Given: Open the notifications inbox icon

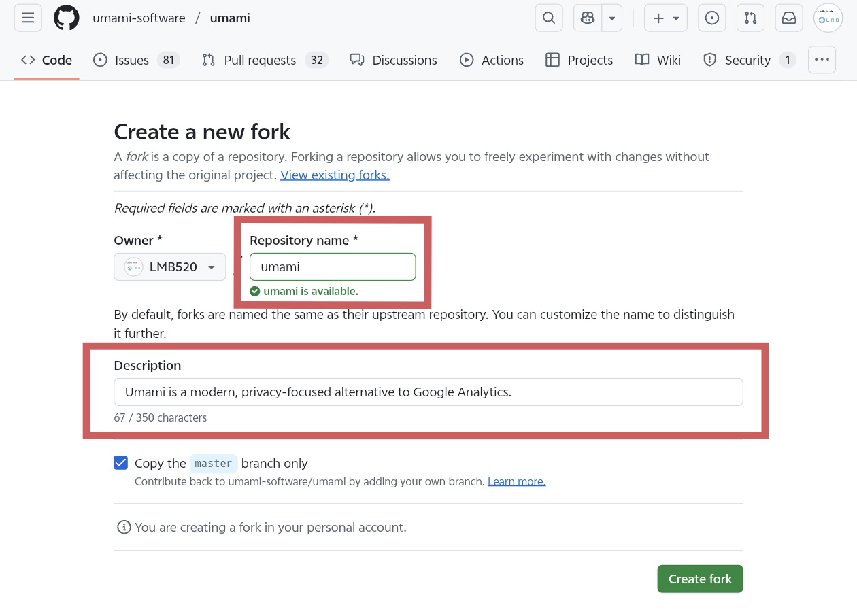Looking at the screenshot, I should coord(789,18).
